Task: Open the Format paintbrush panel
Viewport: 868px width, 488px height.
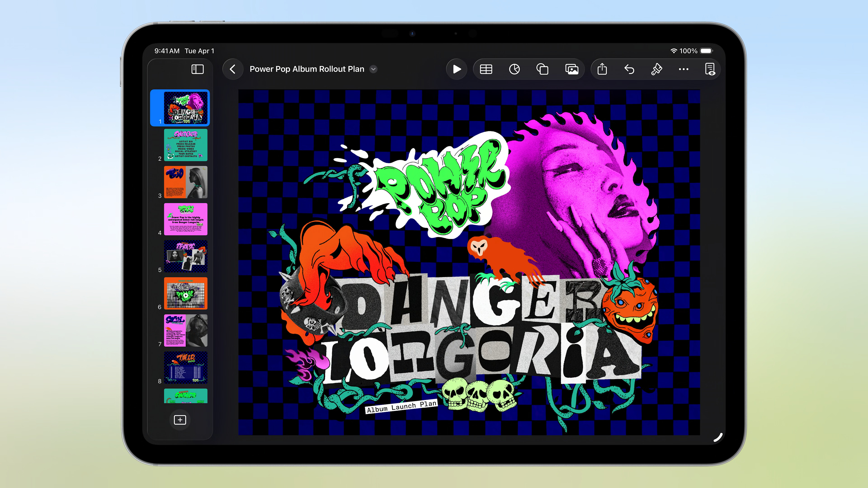Action: (656, 69)
